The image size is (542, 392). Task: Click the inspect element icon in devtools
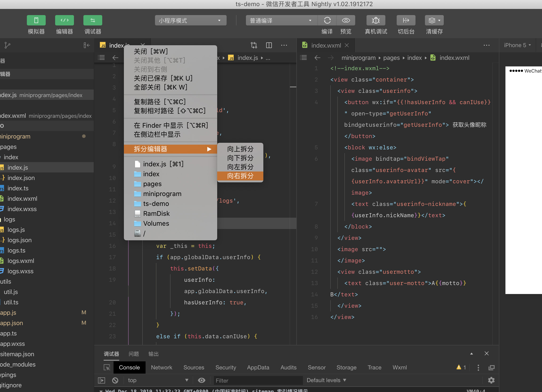coord(106,367)
